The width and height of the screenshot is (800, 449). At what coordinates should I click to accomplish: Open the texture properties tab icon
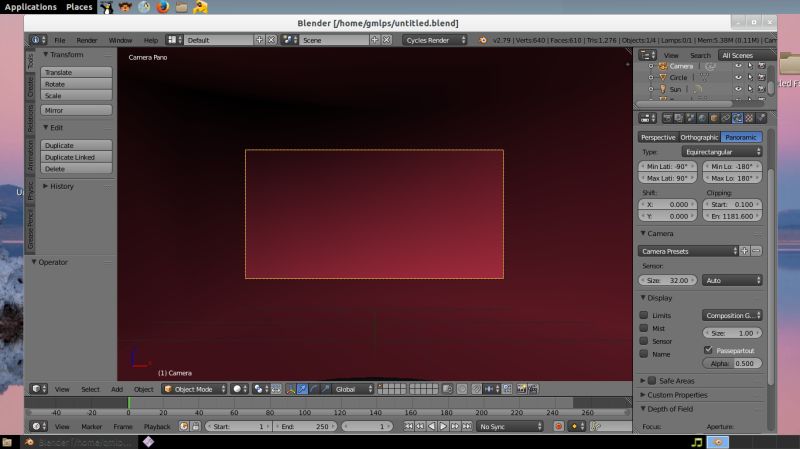[749, 118]
